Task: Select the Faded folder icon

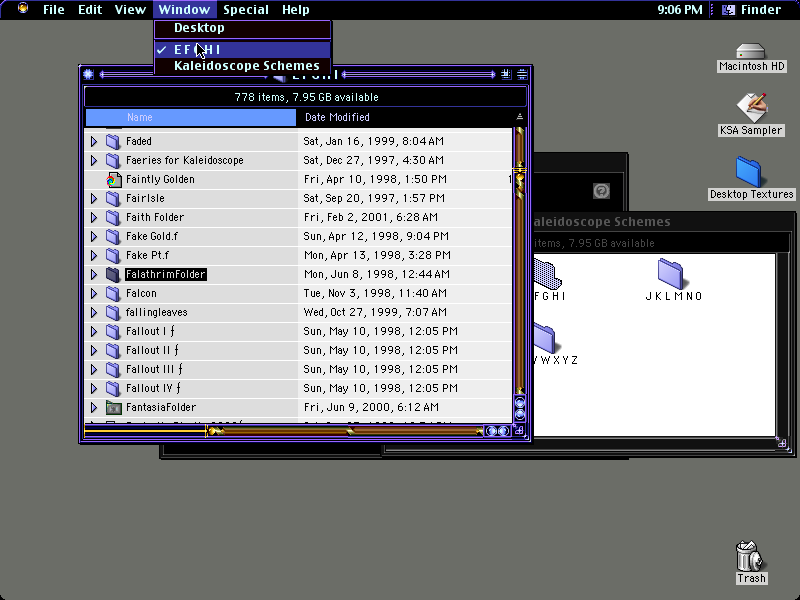Action: 113,141
